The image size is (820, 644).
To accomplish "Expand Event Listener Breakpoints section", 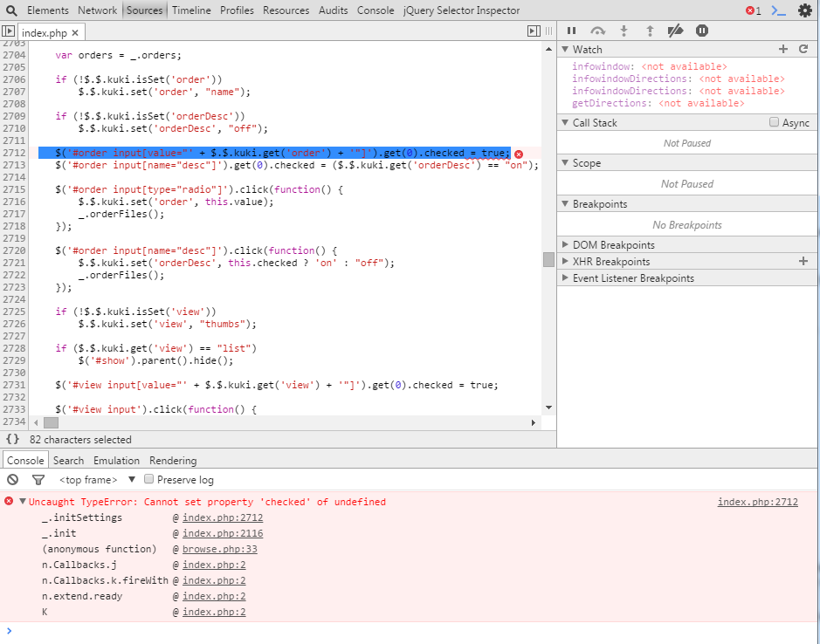I will [632, 278].
